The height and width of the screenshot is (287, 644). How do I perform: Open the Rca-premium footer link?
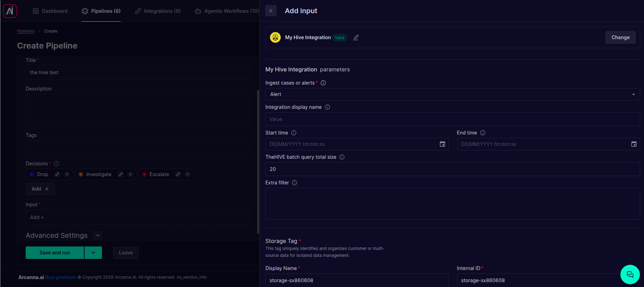[x=61, y=277]
